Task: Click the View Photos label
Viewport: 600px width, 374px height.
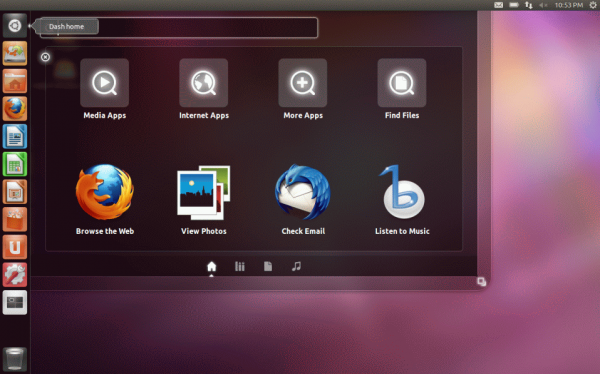Action: (x=204, y=231)
